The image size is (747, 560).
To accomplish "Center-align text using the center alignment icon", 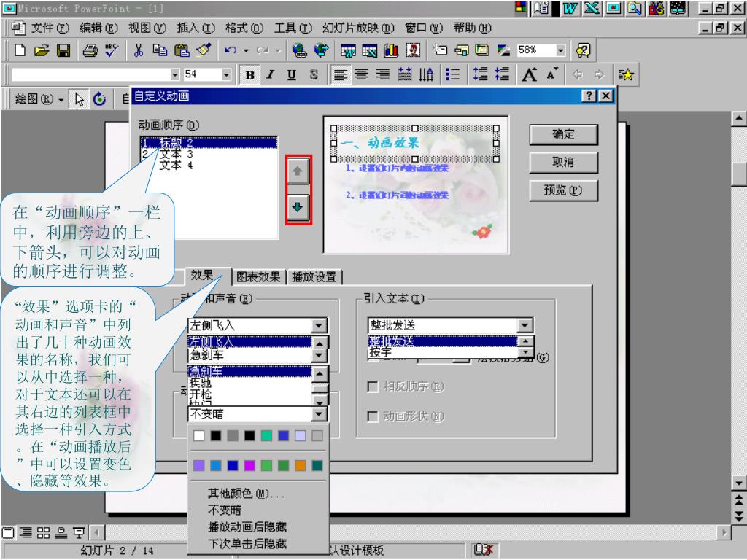I will pyautogui.click(x=361, y=75).
